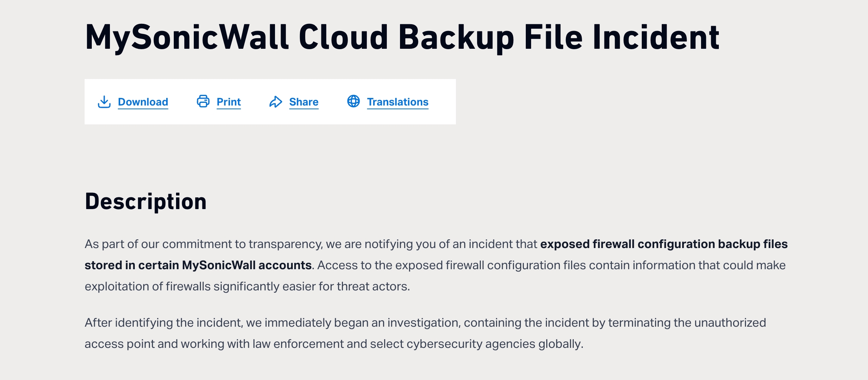
Task: Click the share arrow icon
Action: [x=276, y=102]
